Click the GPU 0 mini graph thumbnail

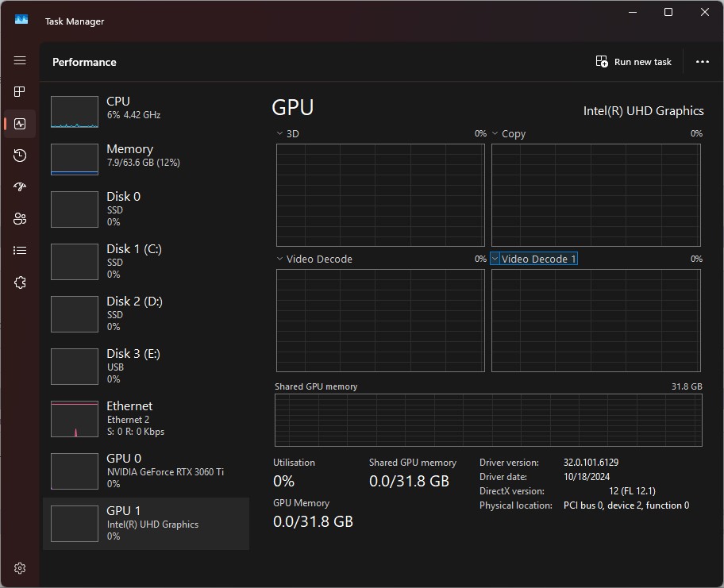click(75, 471)
